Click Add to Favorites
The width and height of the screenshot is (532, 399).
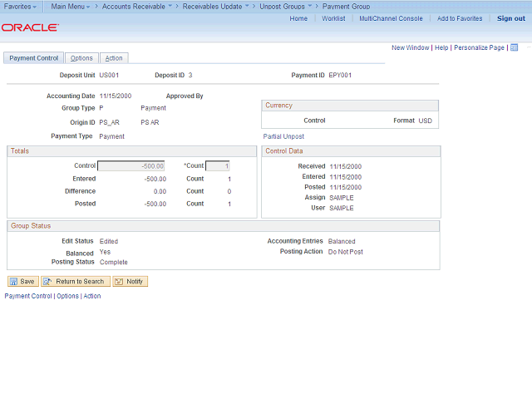(x=460, y=18)
